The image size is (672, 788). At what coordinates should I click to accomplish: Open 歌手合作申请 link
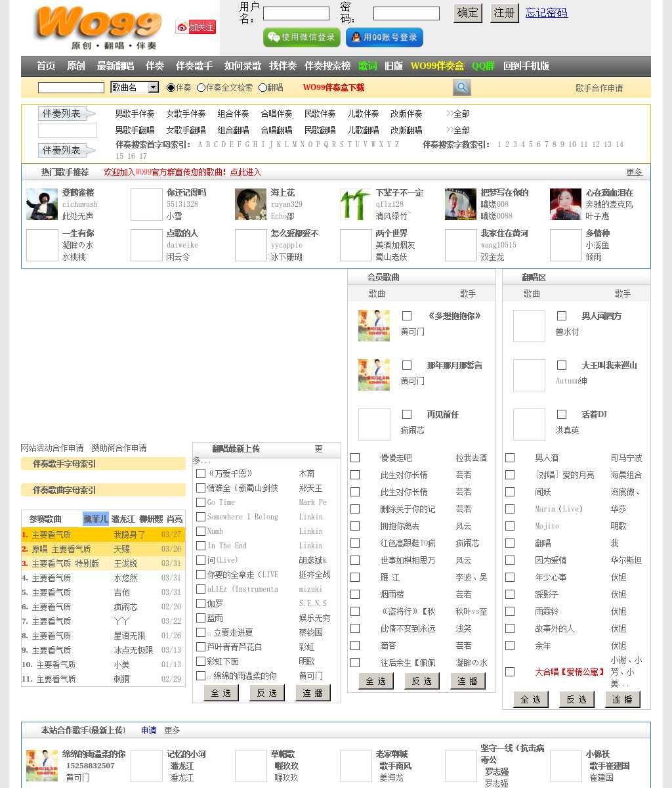[x=599, y=88]
